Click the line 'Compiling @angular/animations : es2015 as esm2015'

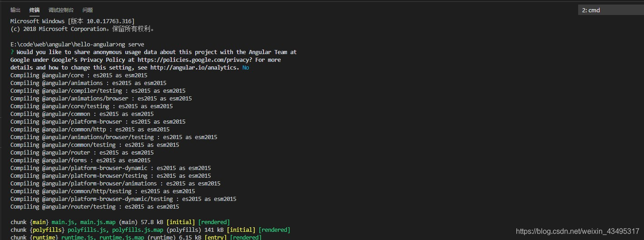tap(89, 83)
